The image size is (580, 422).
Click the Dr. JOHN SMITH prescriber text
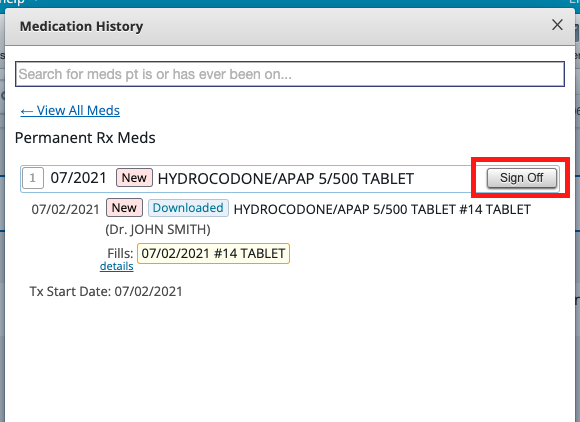pyautogui.click(x=158, y=230)
